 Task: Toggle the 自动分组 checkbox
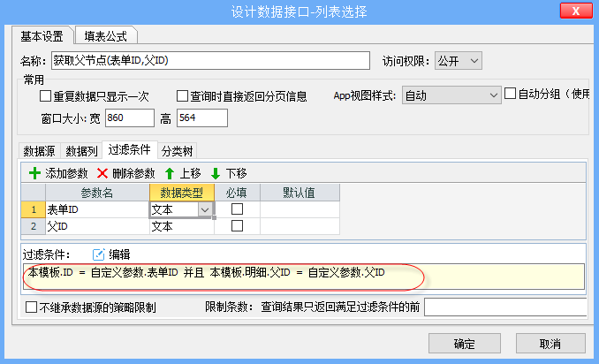pos(510,94)
